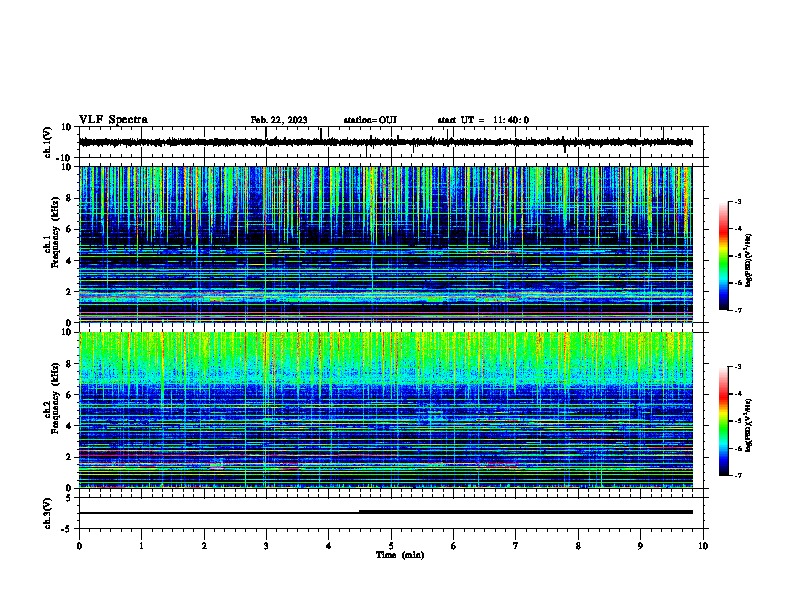Click the "VLF Spectra" plot title
Screen dimensions: 792x612
click(113, 120)
